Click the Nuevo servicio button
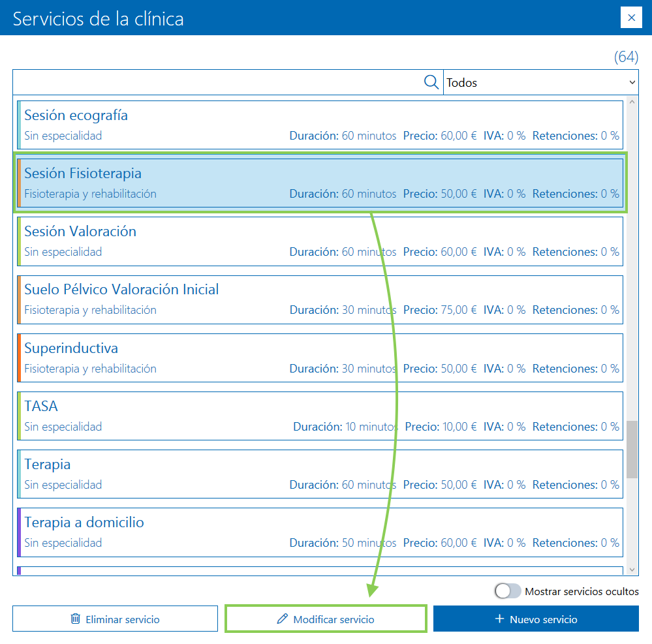Screen dimensions: 652x644 point(536,618)
